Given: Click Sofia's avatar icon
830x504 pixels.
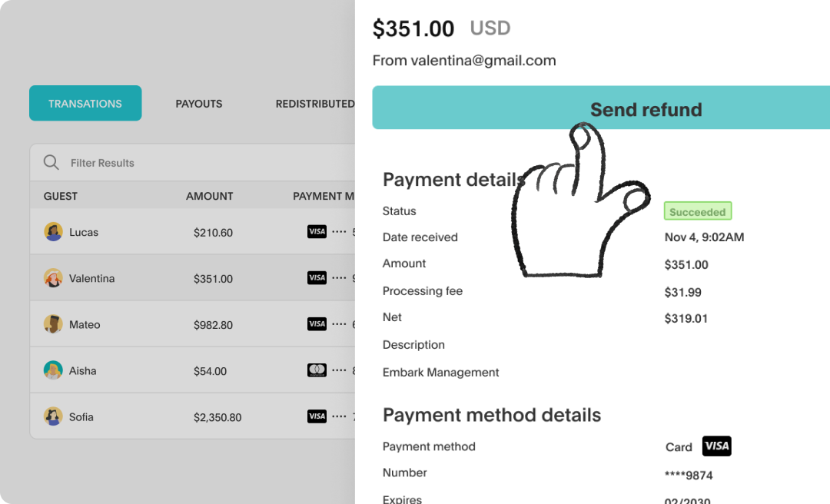Looking at the screenshot, I should coord(53,416).
